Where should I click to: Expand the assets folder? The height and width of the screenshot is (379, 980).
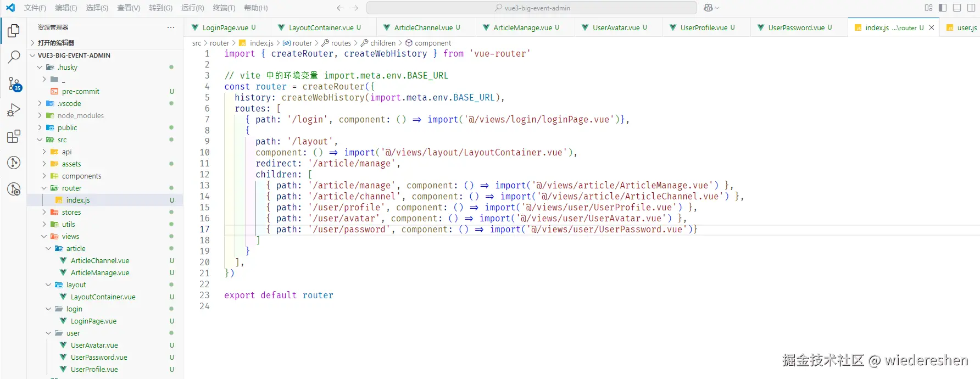pos(104,164)
